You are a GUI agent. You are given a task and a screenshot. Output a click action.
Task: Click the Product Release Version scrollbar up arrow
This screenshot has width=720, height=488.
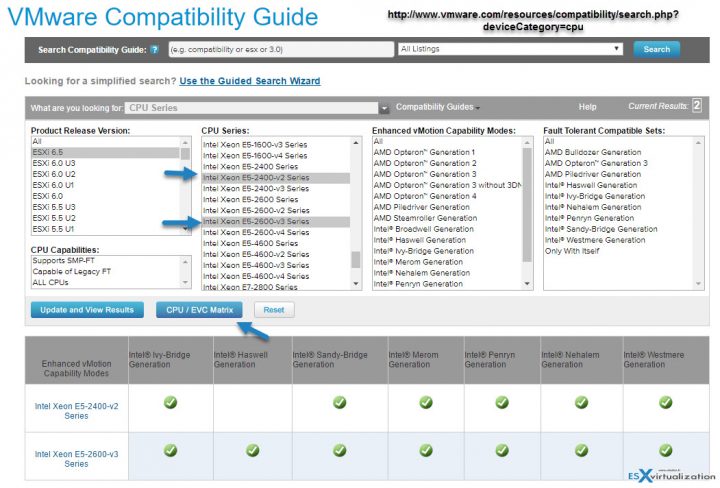[185, 142]
